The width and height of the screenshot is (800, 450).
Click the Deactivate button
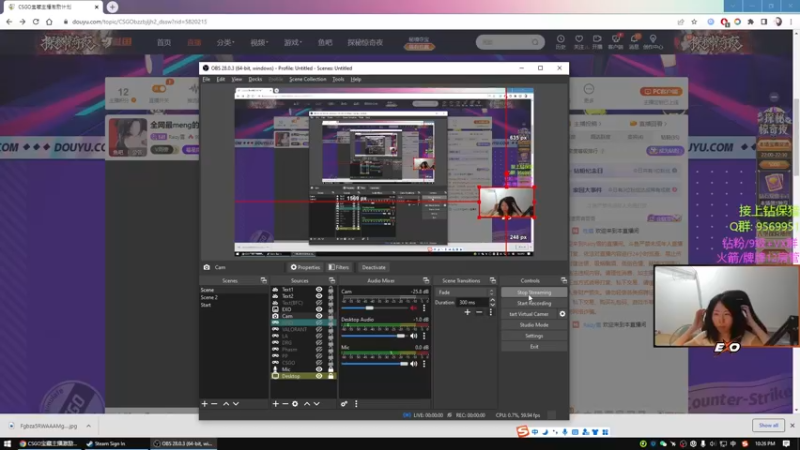(373, 267)
